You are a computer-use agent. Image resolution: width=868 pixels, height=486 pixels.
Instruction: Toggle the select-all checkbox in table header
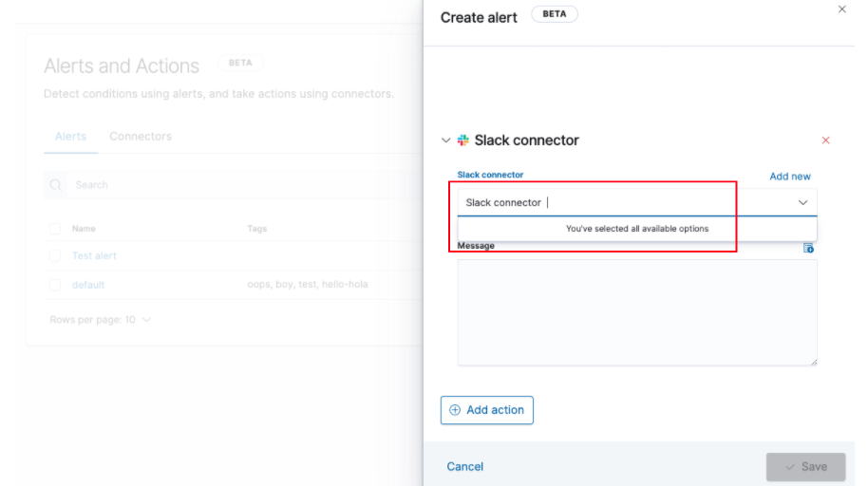[x=55, y=229]
